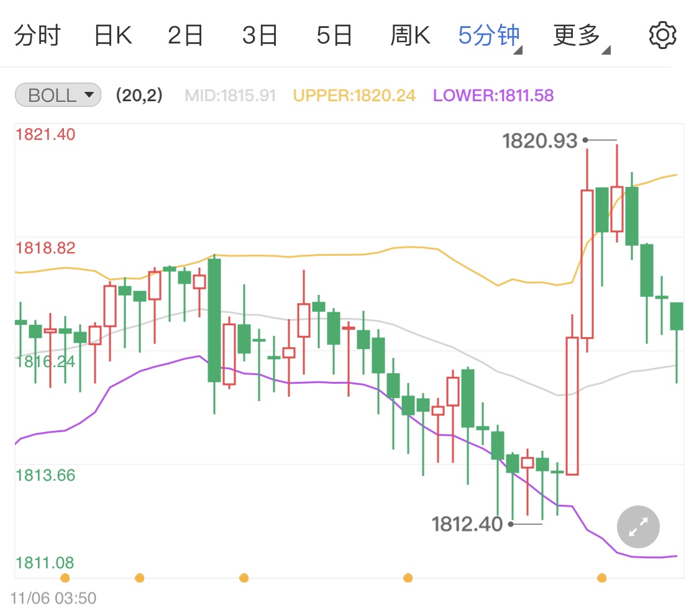Select the 2日 tab
This screenshot has width=699, height=616.
185,35
